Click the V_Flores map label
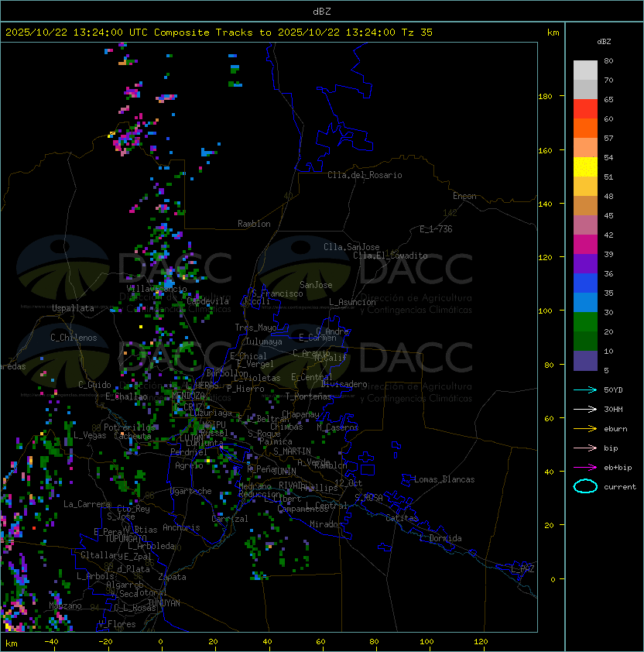 [117, 624]
